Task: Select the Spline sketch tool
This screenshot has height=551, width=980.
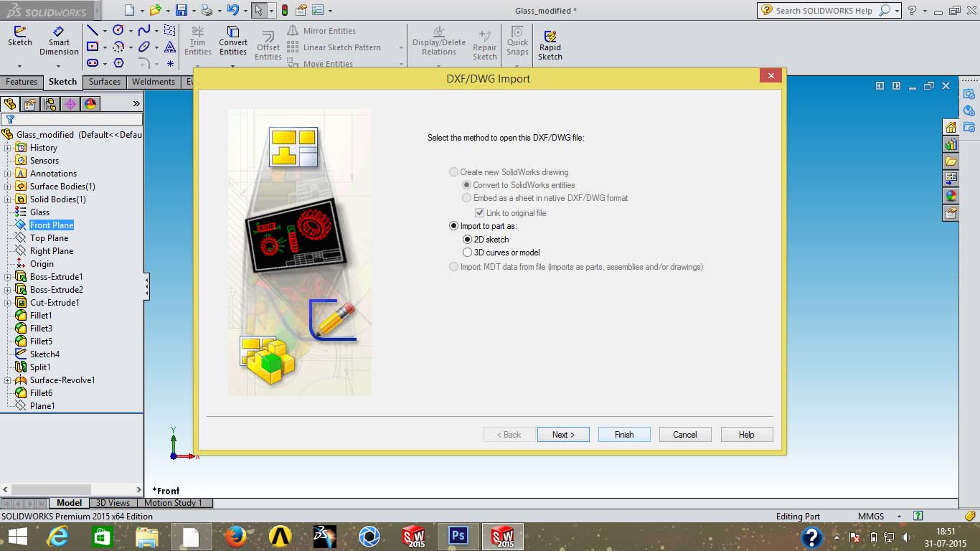Action: pyautogui.click(x=144, y=30)
